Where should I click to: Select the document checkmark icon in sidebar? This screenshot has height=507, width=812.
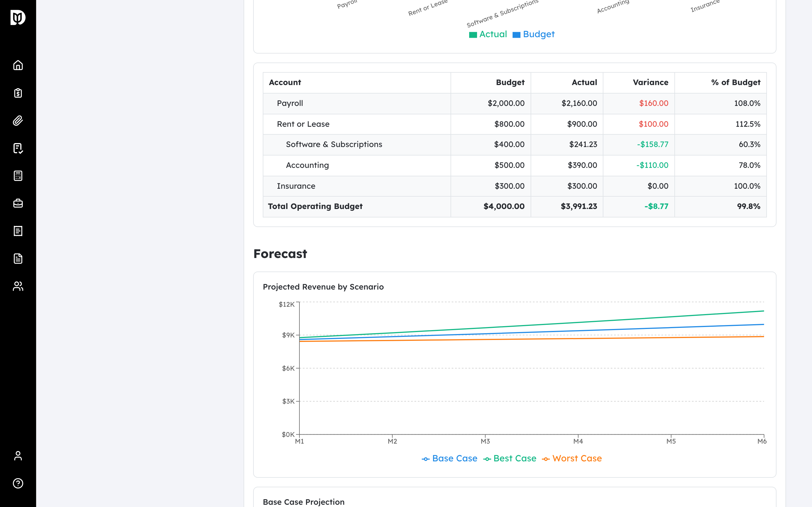tap(18, 148)
